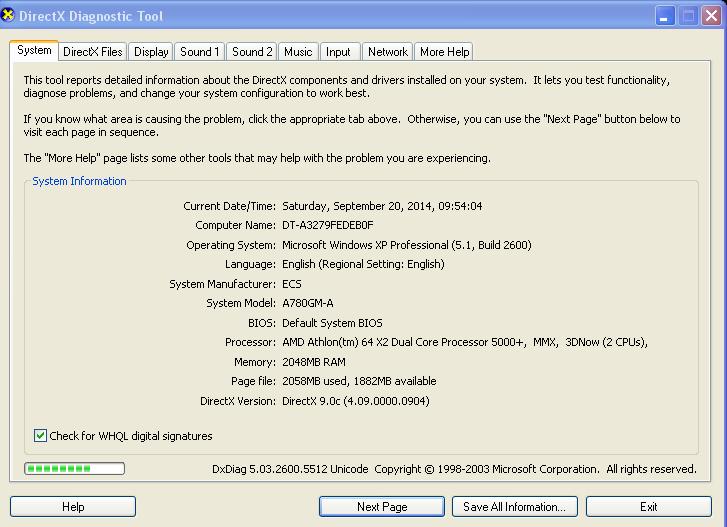Viewport: 727px width, 527px height.
Task: Click the Exit button
Action: [x=649, y=507]
